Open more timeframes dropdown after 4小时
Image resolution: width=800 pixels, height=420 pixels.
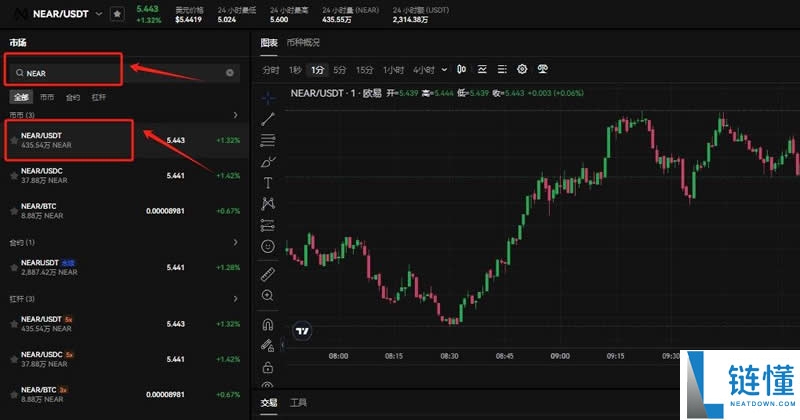[444, 70]
